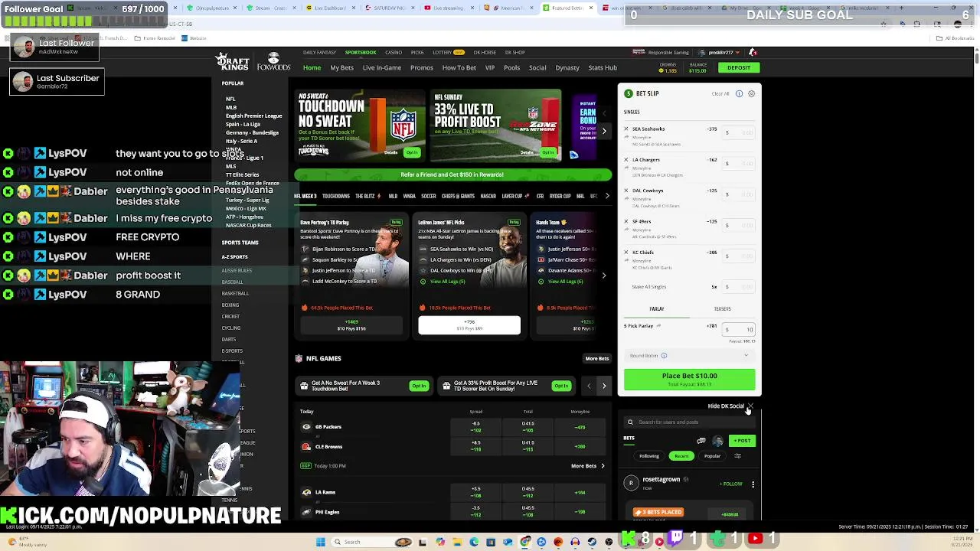
Task: Remove LA Chargers from bet slip
Action: point(626,160)
